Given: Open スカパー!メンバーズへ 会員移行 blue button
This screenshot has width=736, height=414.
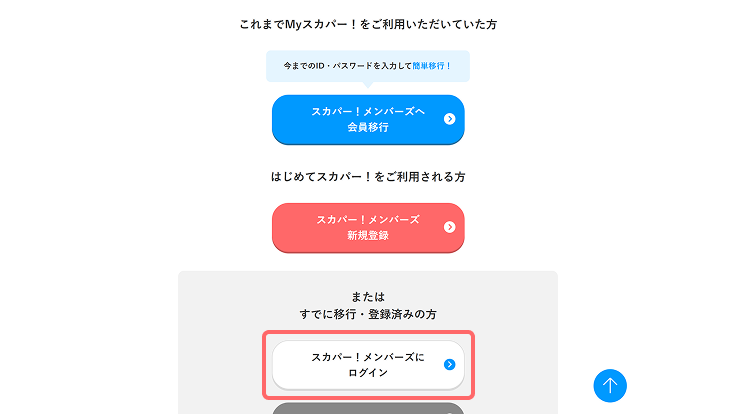Looking at the screenshot, I should pyautogui.click(x=368, y=120).
